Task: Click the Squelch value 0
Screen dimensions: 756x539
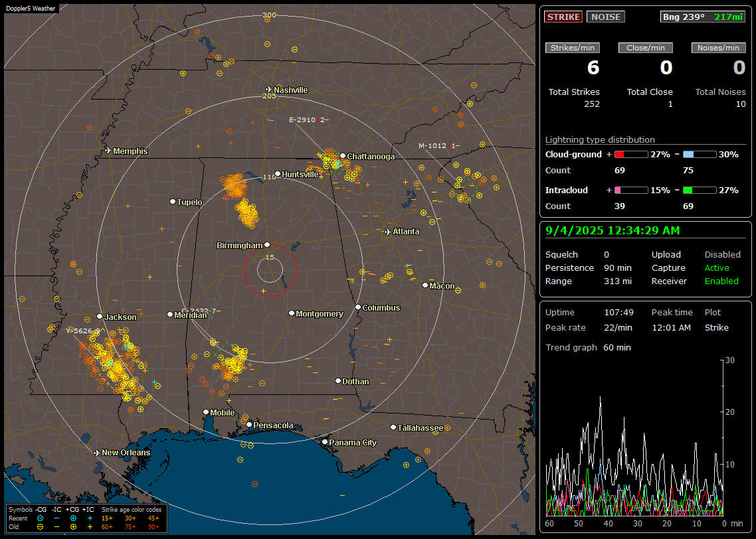Action: click(607, 255)
